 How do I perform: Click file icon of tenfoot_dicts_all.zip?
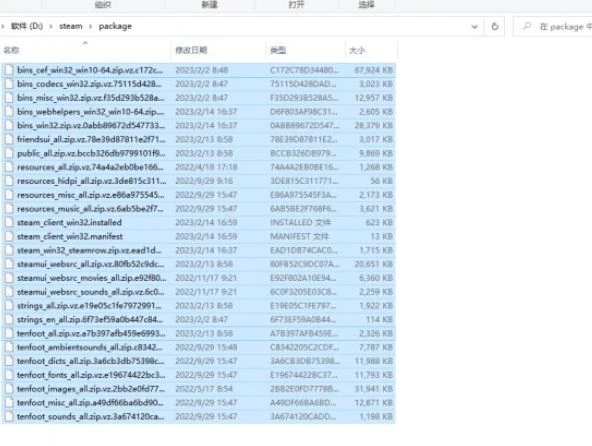[9, 361]
